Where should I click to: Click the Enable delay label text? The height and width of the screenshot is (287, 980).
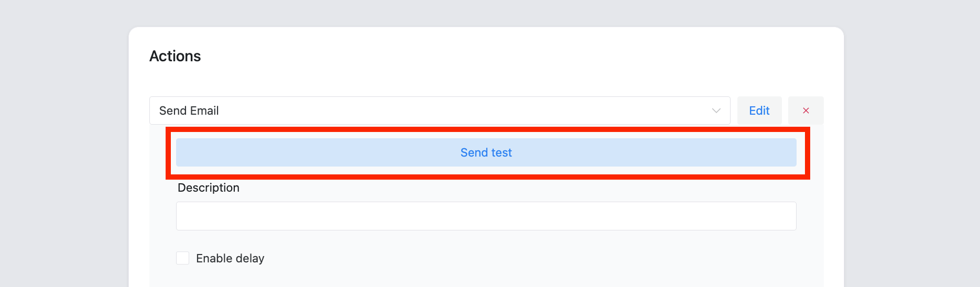[x=230, y=258]
